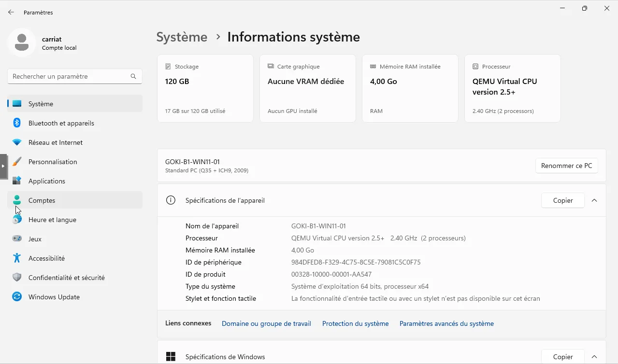Collapse Spécifications de l'appareil section

pyautogui.click(x=594, y=200)
